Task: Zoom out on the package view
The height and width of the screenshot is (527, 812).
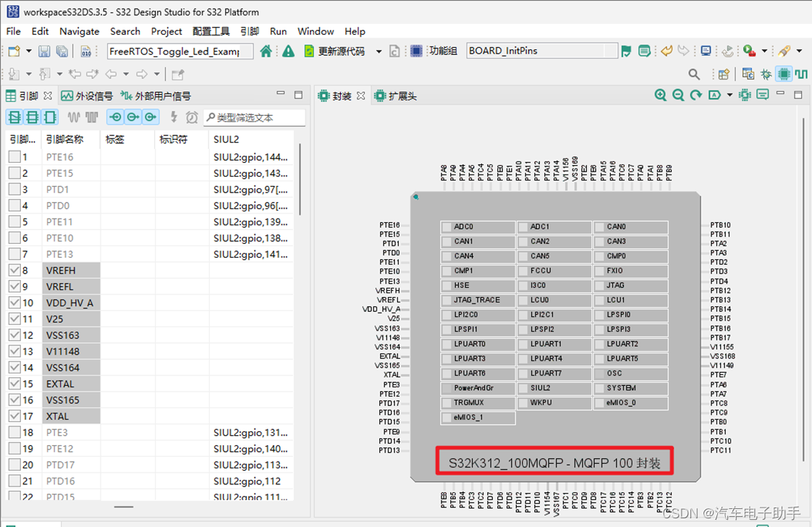Action: tap(678, 95)
